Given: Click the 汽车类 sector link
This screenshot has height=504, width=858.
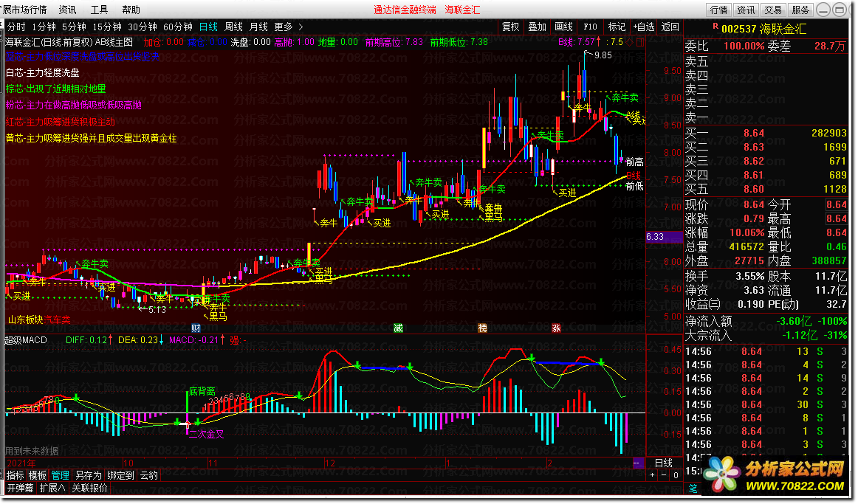Looking at the screenshot, I should (58, 320).
